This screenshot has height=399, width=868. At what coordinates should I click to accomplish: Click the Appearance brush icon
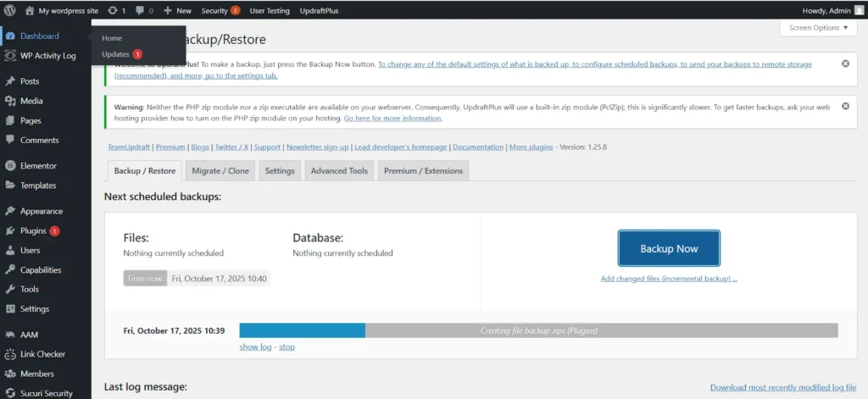(x=10, y=211)
